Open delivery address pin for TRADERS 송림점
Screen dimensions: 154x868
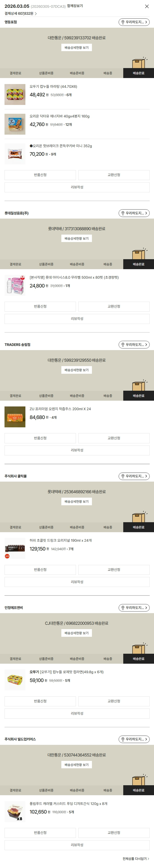[x=134, y=344]
